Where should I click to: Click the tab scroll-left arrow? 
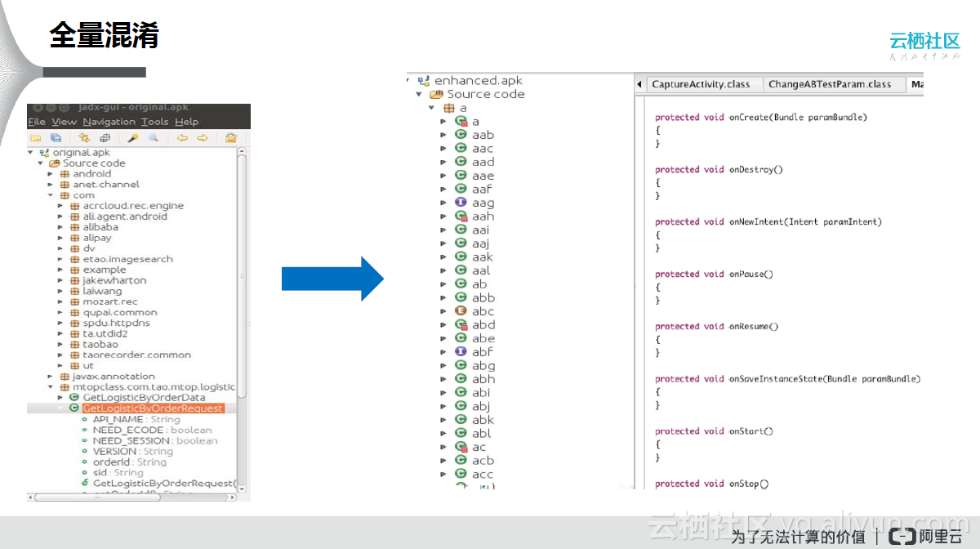639,84
